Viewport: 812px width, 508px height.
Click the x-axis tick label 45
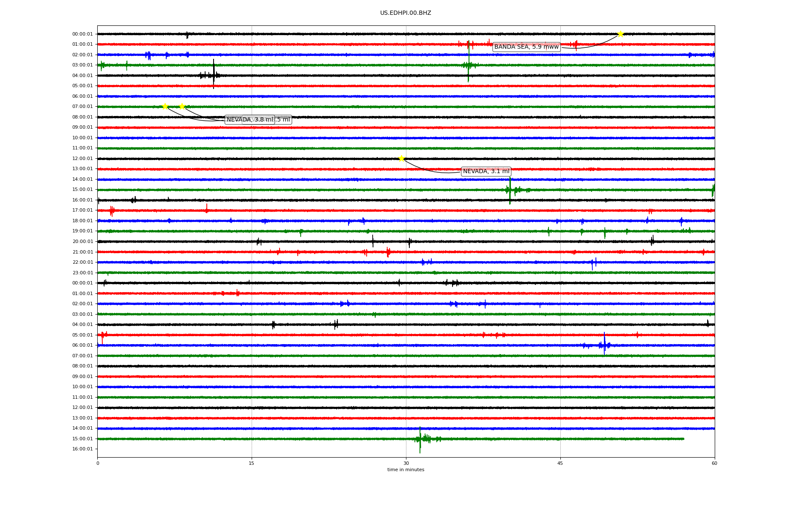tap(560, 463)
